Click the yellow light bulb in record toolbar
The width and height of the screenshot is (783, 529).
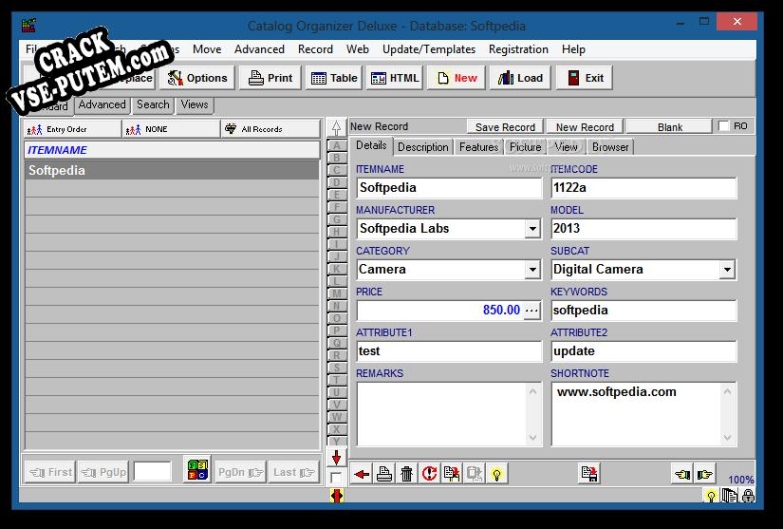point(496,474)
